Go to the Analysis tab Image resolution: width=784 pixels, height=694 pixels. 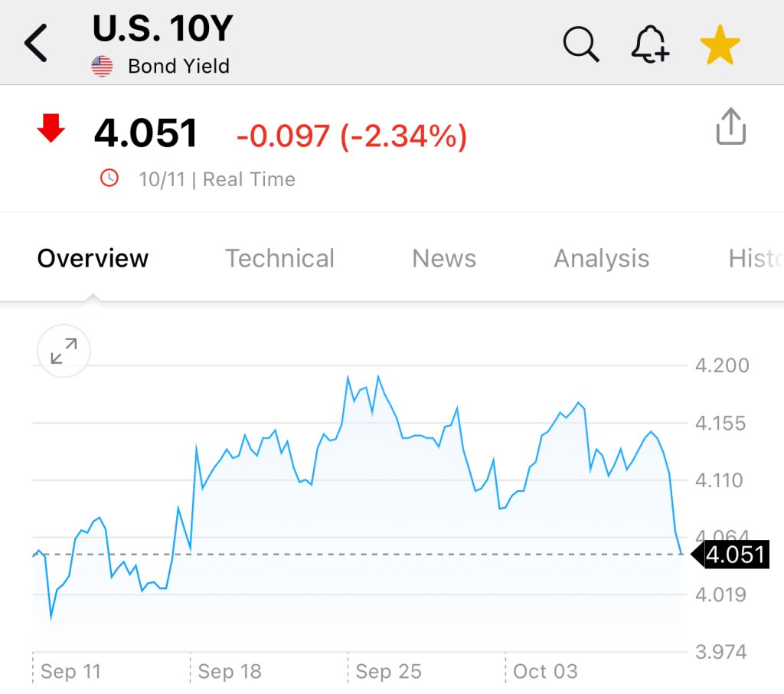[x=601, y=259]
